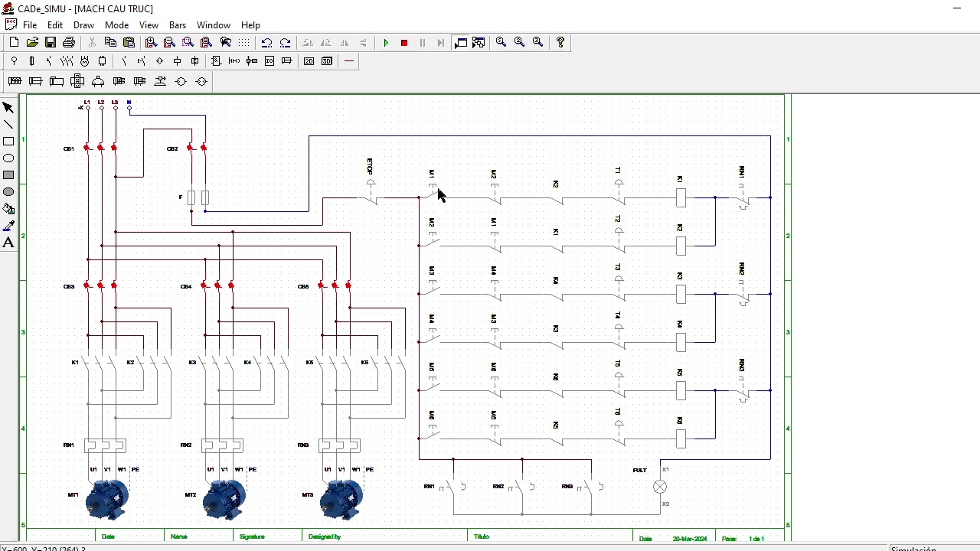Screen dimensions: 980x551
Task: Copy selection with the copy icon
Action: [x=110, y=43]
